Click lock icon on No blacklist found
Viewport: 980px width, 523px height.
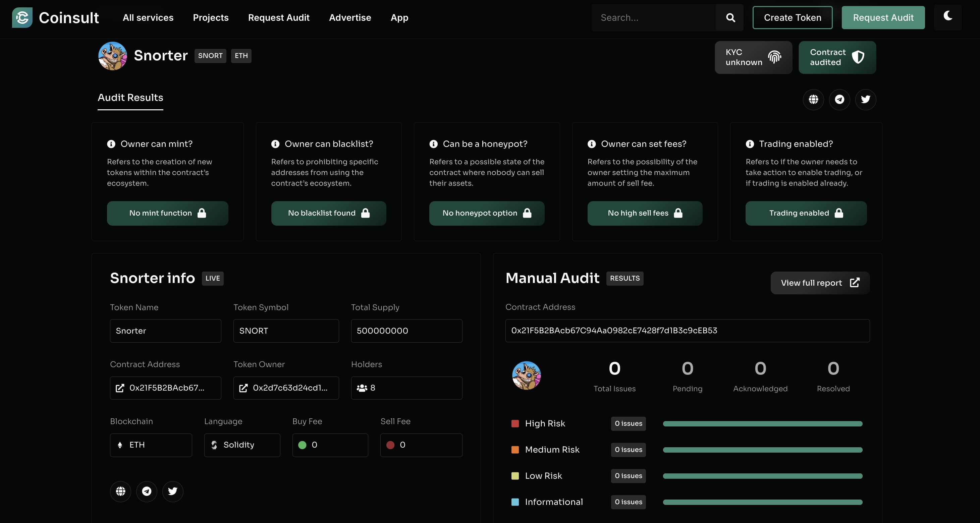pos(365,213)
